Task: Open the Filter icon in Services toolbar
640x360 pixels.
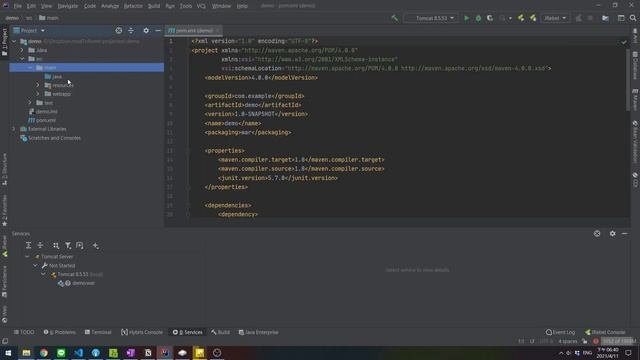Action: (x=68, y=245)
